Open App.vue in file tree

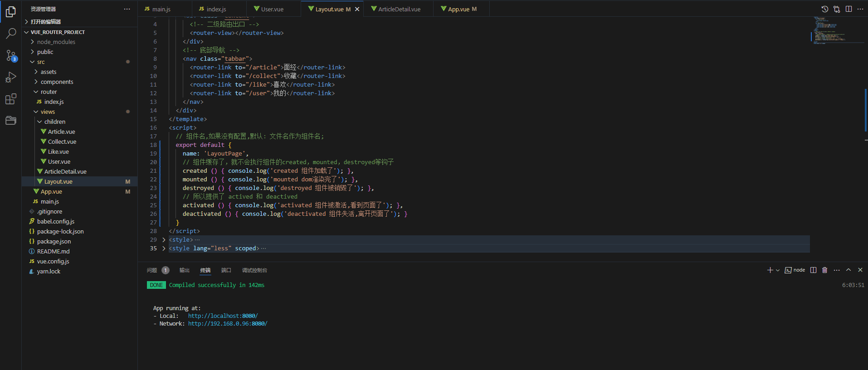coord(80,191)
